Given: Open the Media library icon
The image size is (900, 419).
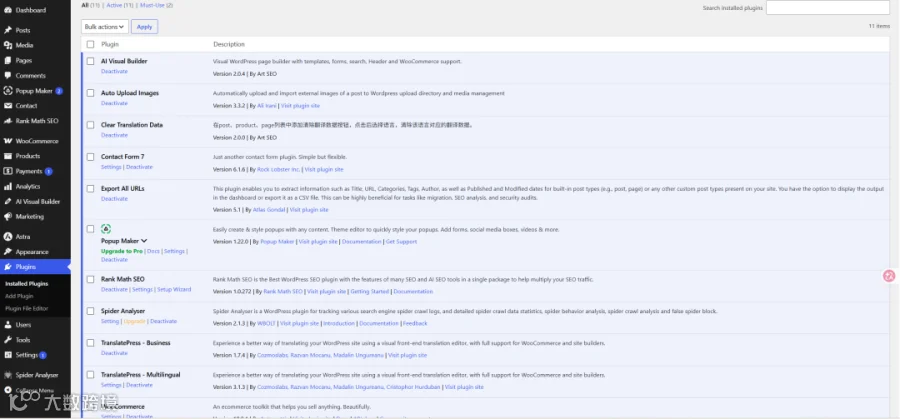Looking at the screenshot, I should [x=7, y=45].
